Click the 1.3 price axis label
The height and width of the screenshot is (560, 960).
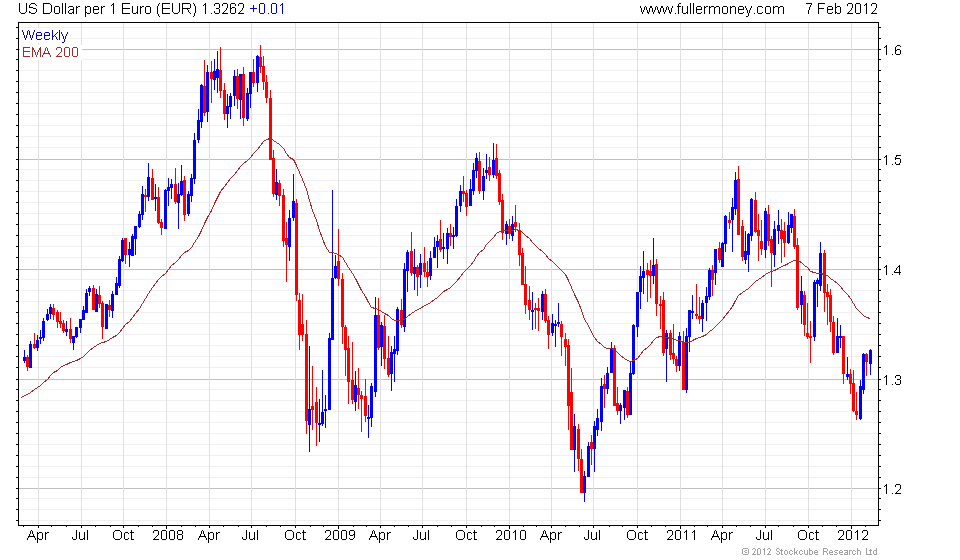[x=893, y=379]
